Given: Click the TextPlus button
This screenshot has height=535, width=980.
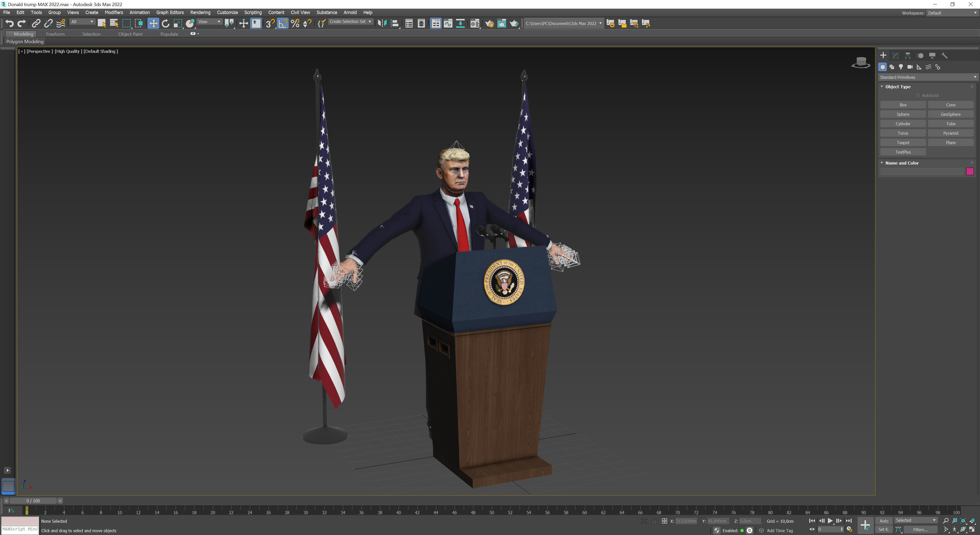Looking at the screenshot, I should (x=903, y=152).
